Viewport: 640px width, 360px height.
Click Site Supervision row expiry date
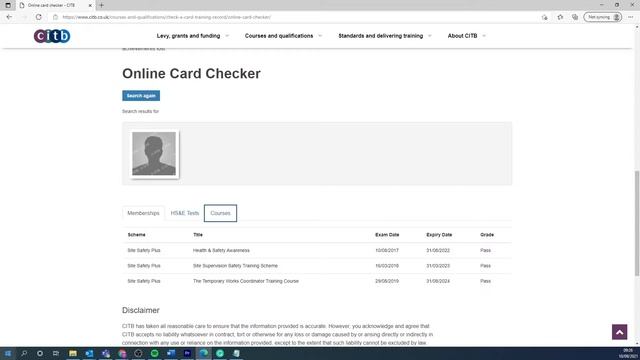pos(438,266)
